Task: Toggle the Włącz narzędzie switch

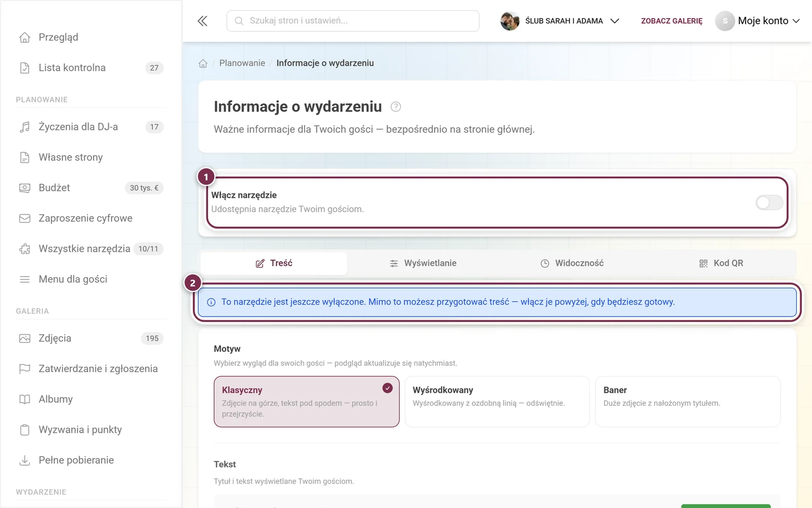Action: (769, 203)
